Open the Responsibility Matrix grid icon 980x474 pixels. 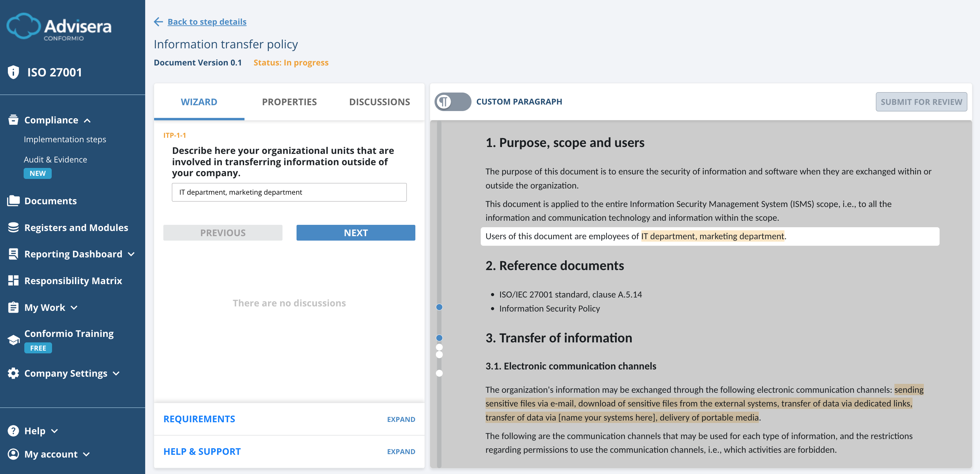click(x=13, y=281)
